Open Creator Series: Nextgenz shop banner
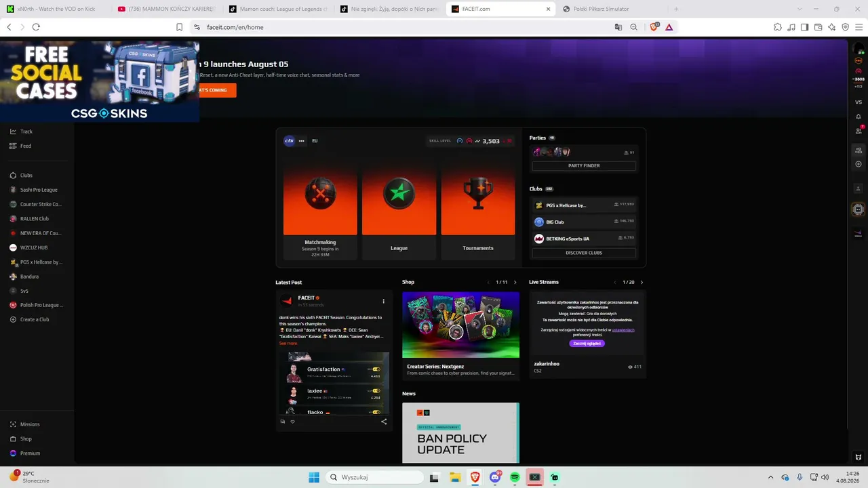Image resolution: width=868 pixels, height=488 pixels. [x=460, y=325]
